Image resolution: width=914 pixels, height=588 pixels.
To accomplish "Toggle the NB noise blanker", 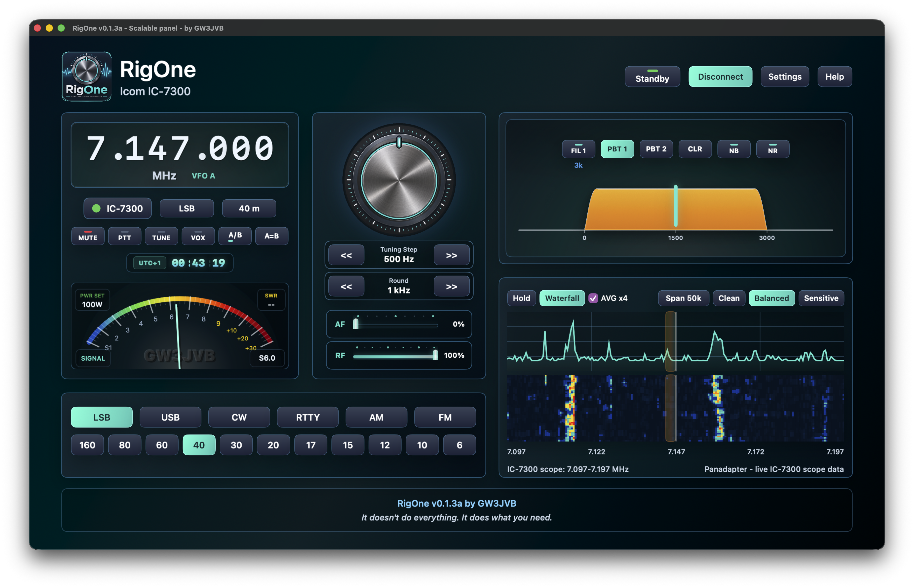I will 734,149.
